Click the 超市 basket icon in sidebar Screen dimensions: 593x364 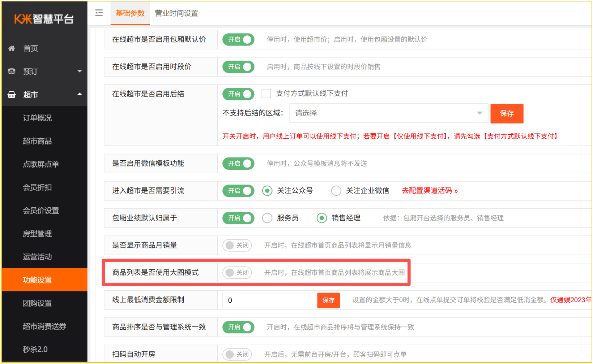11,94
